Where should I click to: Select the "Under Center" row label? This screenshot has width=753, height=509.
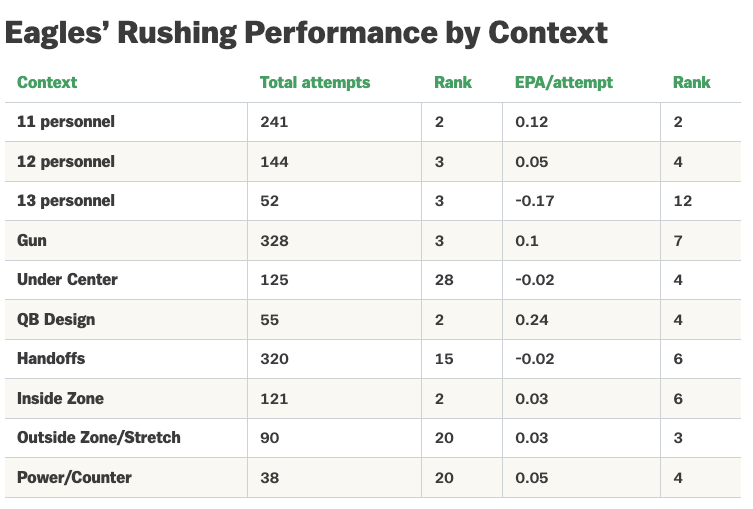coord(67,280)
